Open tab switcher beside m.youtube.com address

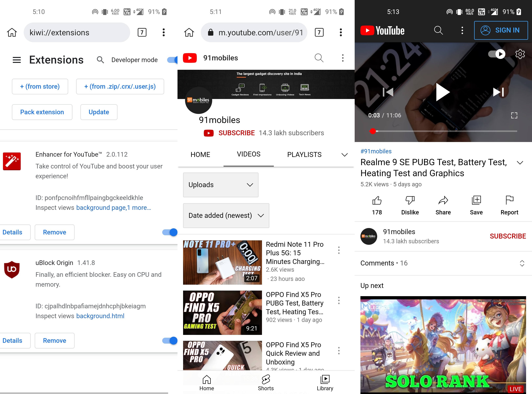click(x=319, y=32)
